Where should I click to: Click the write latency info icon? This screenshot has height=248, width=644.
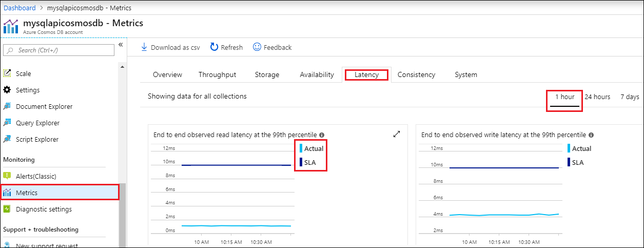[591, 135]
